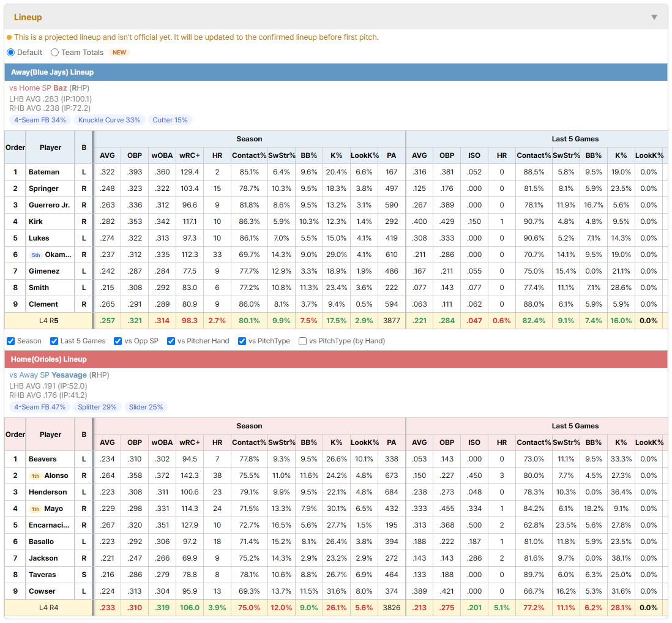Select the Default radio button
This screenshot has width=672, height=623.
coord(11,52)
